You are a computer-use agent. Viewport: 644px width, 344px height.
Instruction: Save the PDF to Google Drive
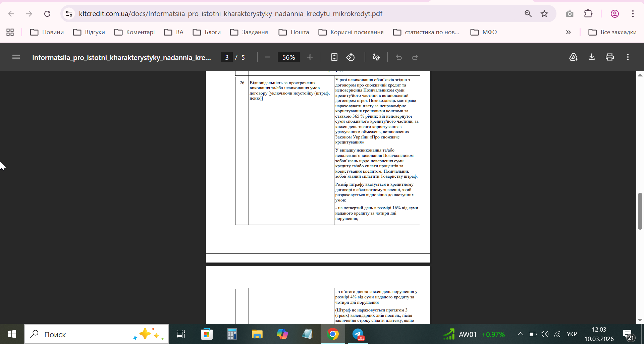[574, 57]
